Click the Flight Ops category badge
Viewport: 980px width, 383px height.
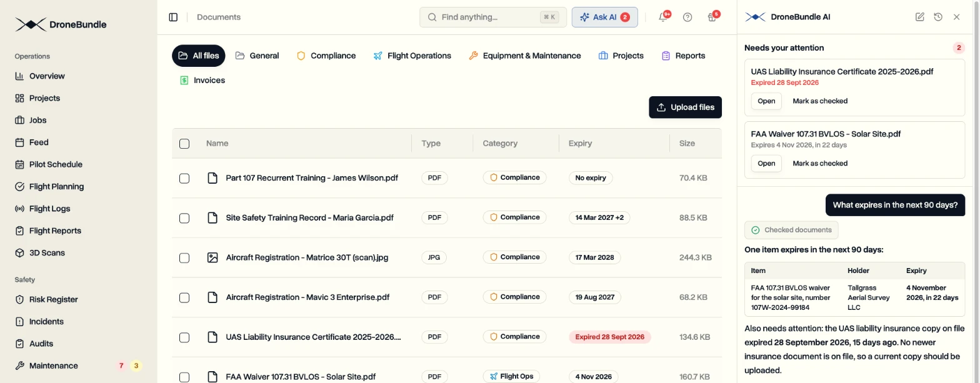511,376
